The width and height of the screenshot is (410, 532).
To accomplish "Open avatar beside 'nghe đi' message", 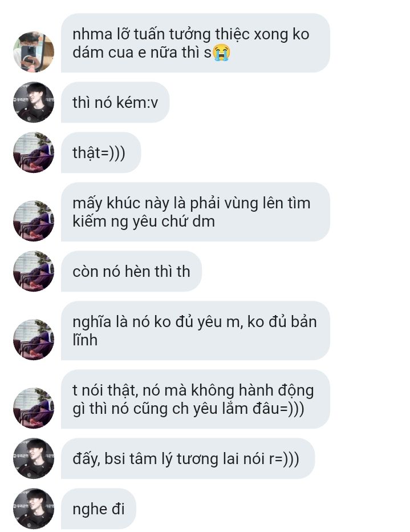I will tap(34, 509).
